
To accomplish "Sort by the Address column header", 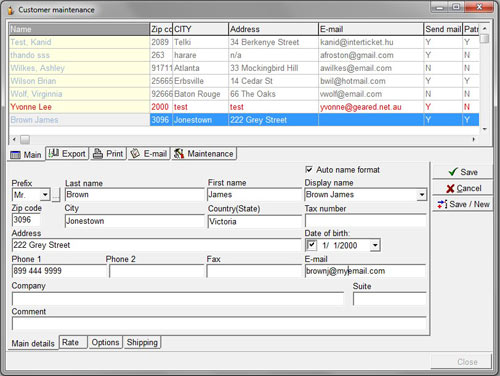I will tap(273, 29).
